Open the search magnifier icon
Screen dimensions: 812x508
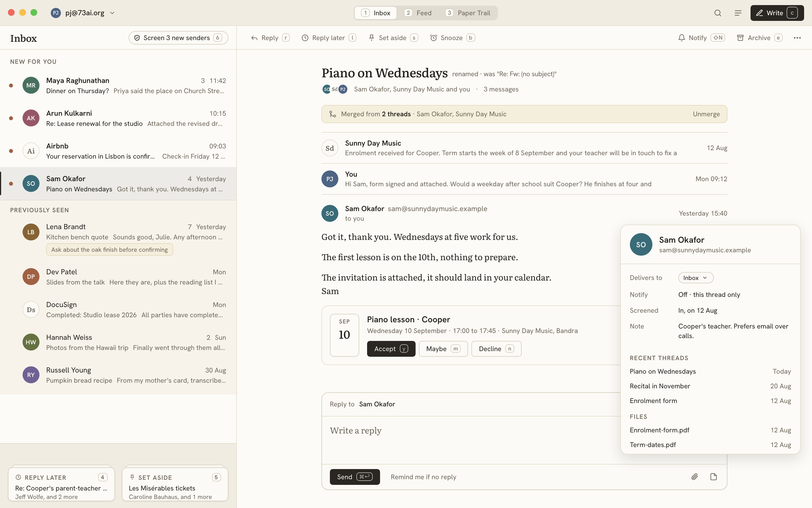718,13
